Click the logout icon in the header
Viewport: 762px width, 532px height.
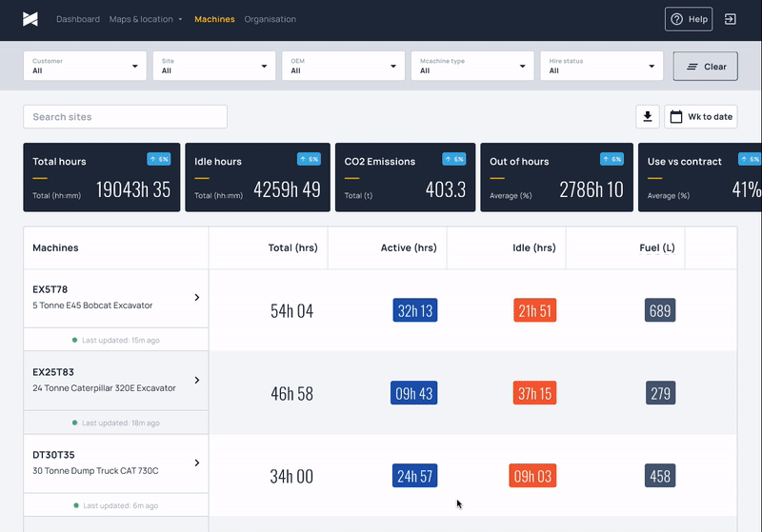click(730, 19)
